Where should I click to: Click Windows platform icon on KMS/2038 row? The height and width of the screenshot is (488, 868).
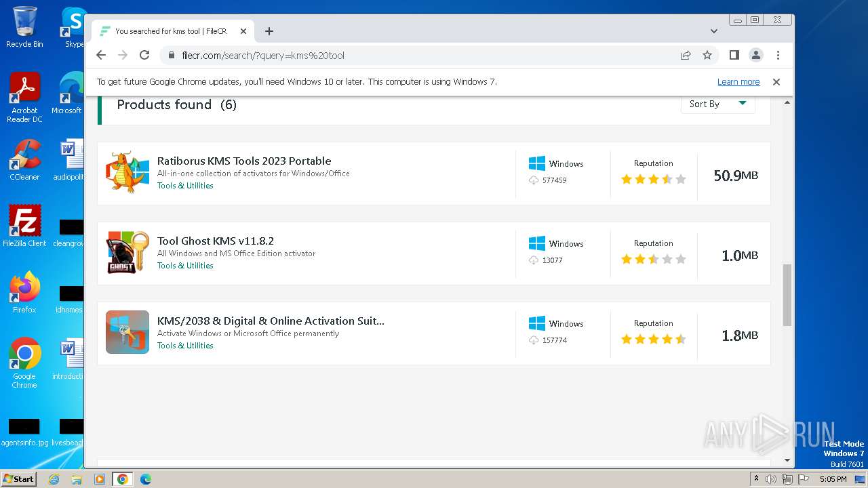click(537, 323)
